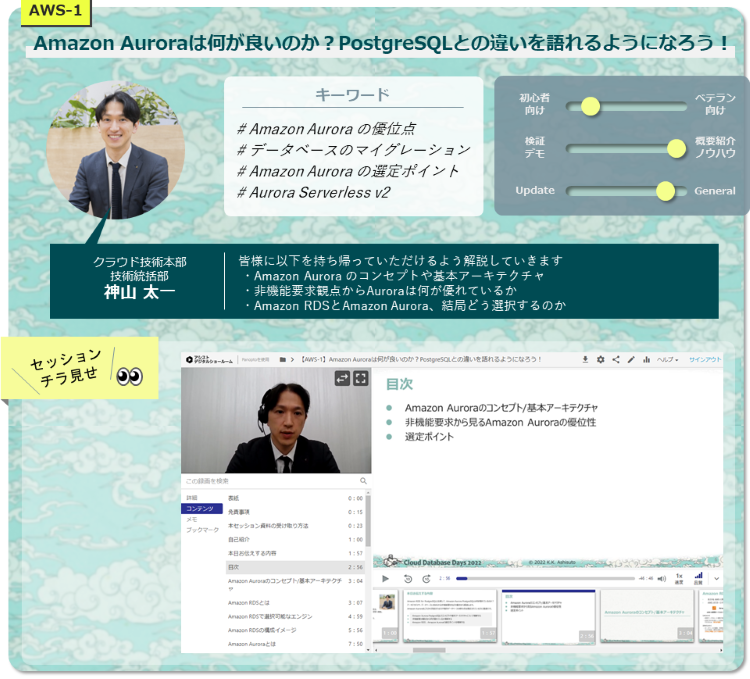750x679 pixels.
Task: Rewind using the skip-back icon
Action: click(407, 578)
